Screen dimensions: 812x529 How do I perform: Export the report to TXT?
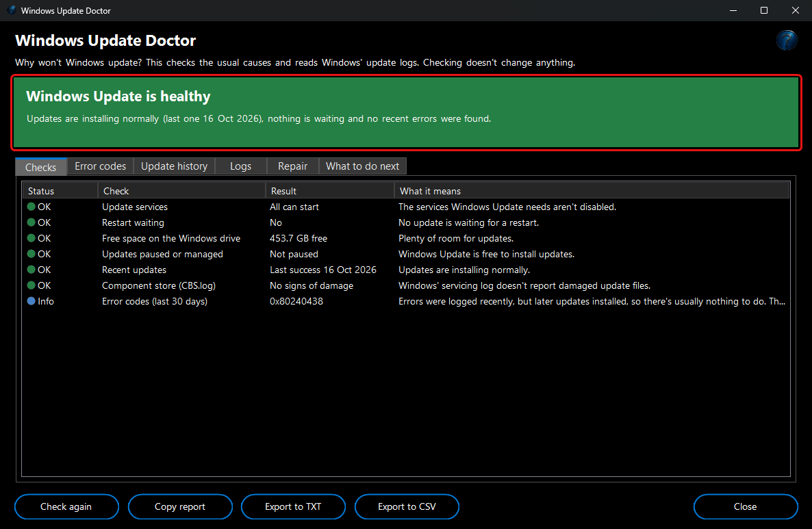coord(293,506)
